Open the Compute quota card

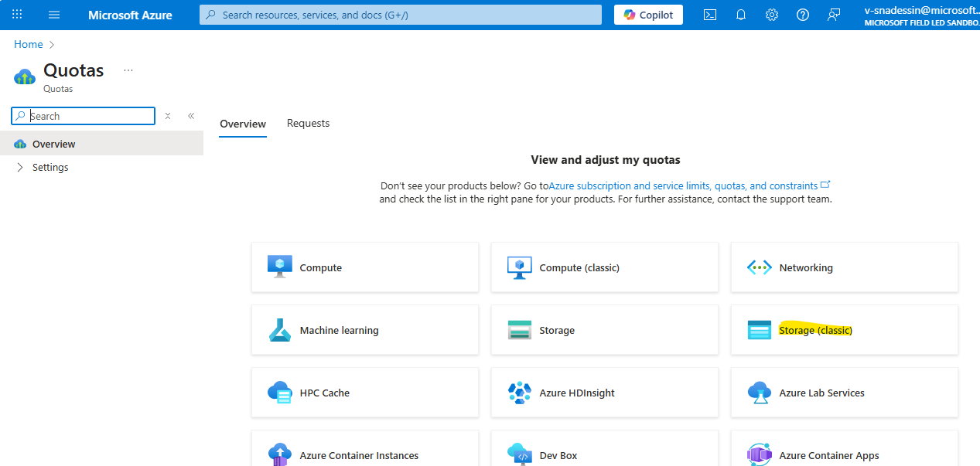[365, 267]
